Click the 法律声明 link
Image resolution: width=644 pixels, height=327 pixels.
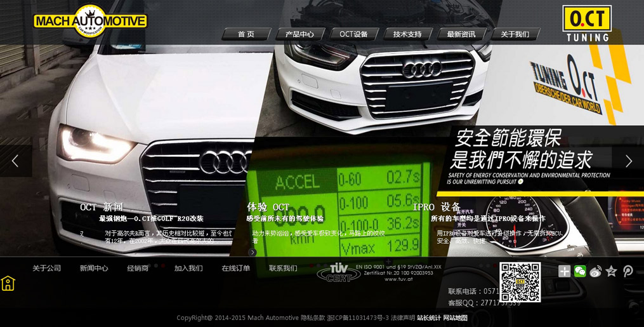[x=402, y=318]
